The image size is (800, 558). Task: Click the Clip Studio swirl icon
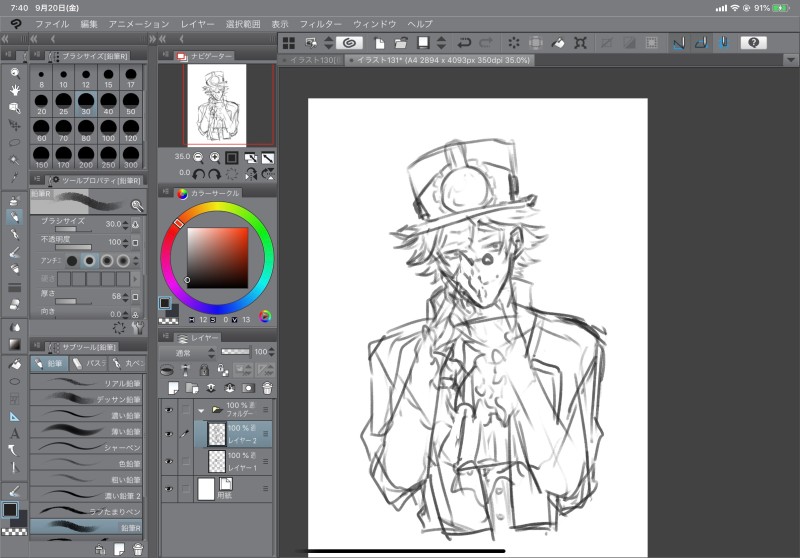[349, 43]
